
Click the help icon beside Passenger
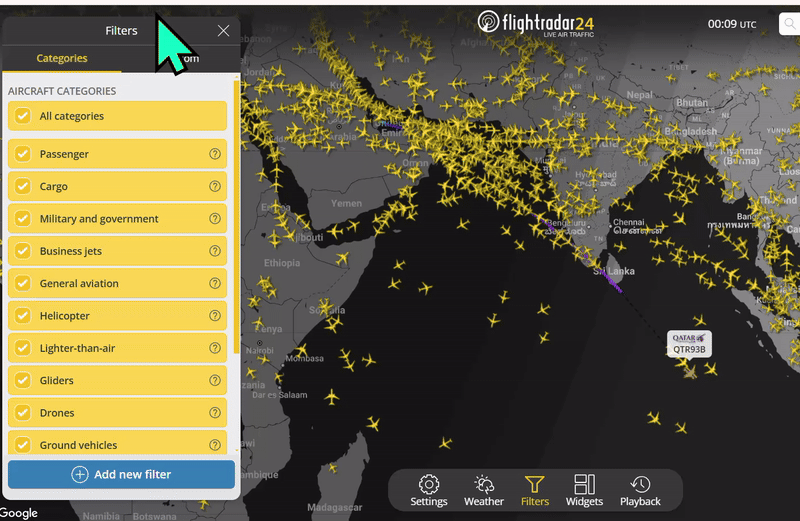[214, 154]
